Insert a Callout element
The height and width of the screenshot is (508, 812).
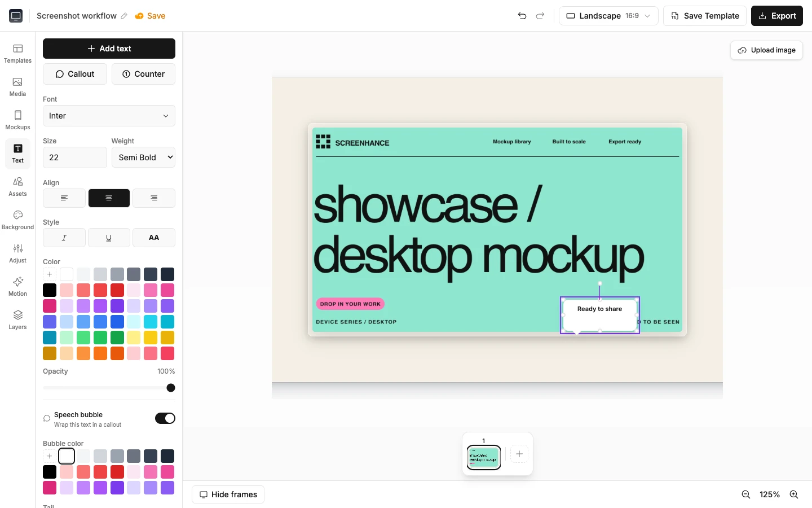click(75, 74)
